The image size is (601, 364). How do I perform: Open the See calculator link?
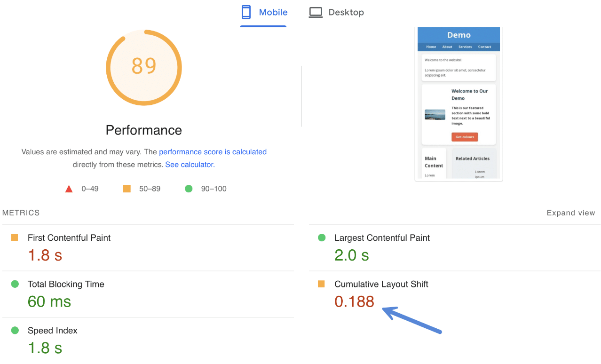point(189,164)
